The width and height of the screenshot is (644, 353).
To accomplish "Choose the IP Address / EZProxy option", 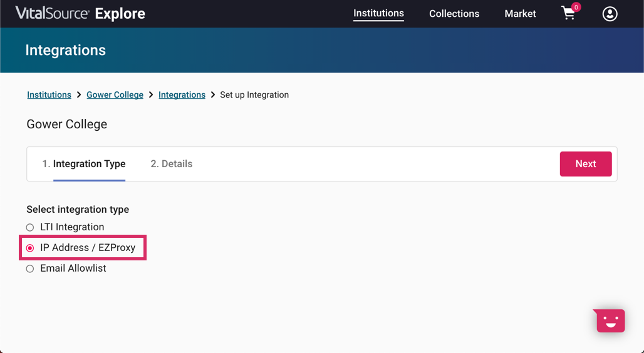I will pyautogui.click(x=30, y=248).
